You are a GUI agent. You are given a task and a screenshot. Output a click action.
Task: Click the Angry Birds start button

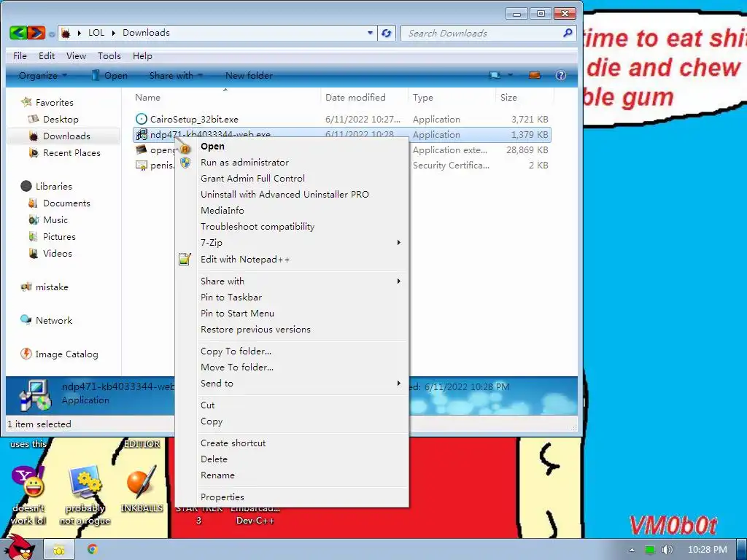pyautogui.click(x=20, y=548)
